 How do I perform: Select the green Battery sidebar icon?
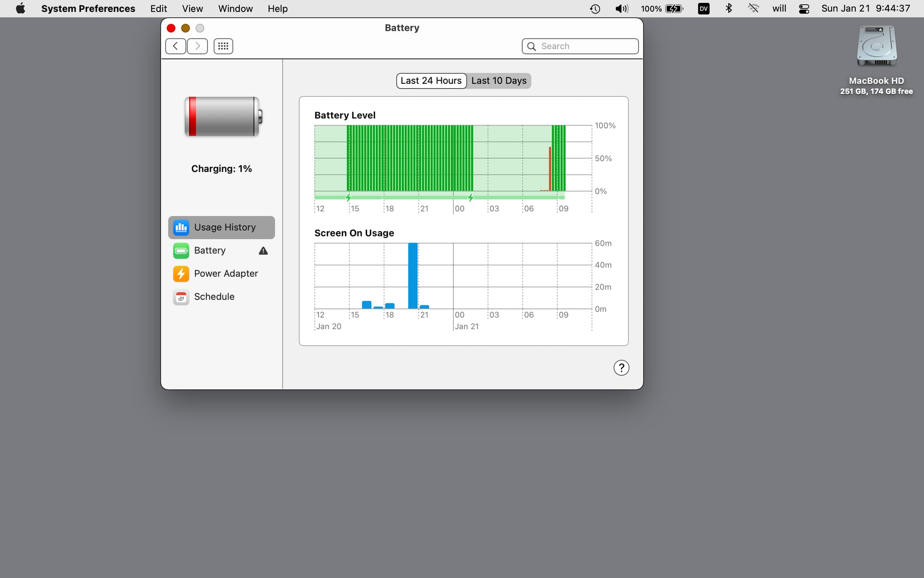pyautogui.click(x=181, y=250)
